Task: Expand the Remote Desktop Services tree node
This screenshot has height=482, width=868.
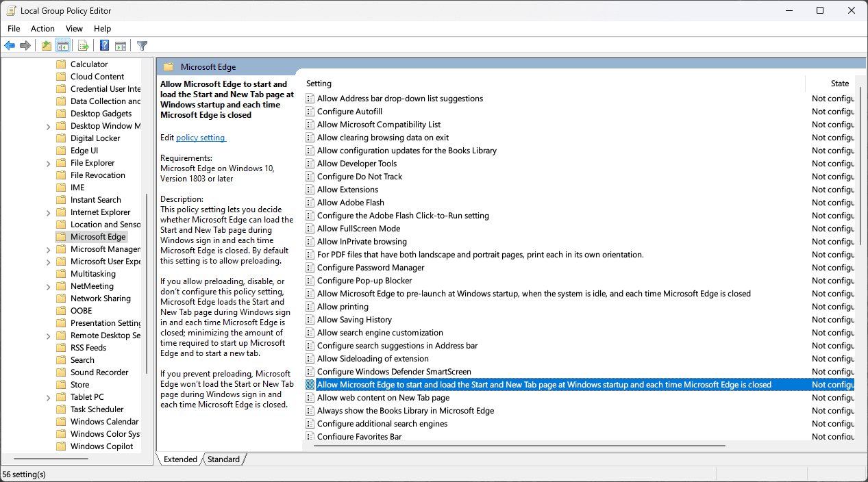Action: (x=48, y=335)
